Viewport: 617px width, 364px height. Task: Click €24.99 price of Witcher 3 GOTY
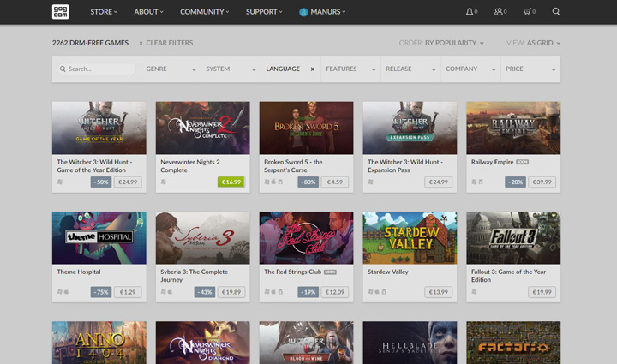coord(128,182)
